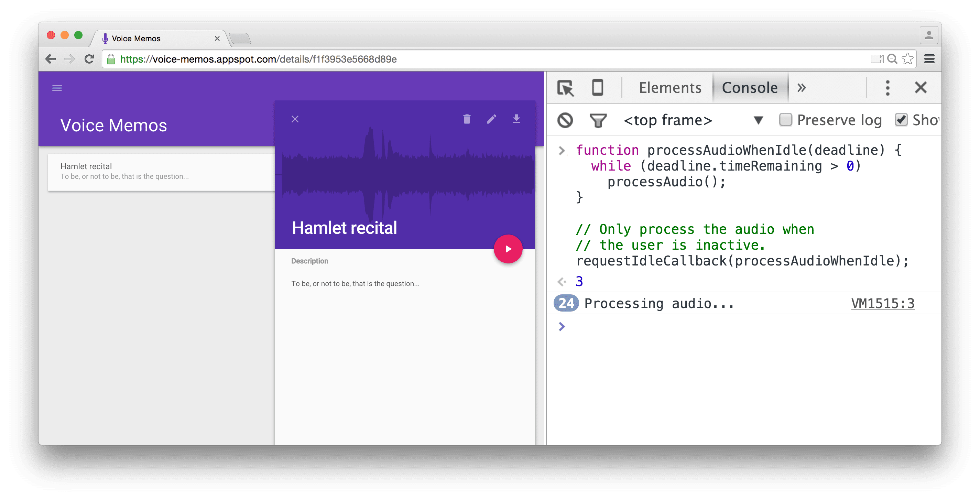
Task: Click the Hamlet recital list item
Action: tap(155, 172)
